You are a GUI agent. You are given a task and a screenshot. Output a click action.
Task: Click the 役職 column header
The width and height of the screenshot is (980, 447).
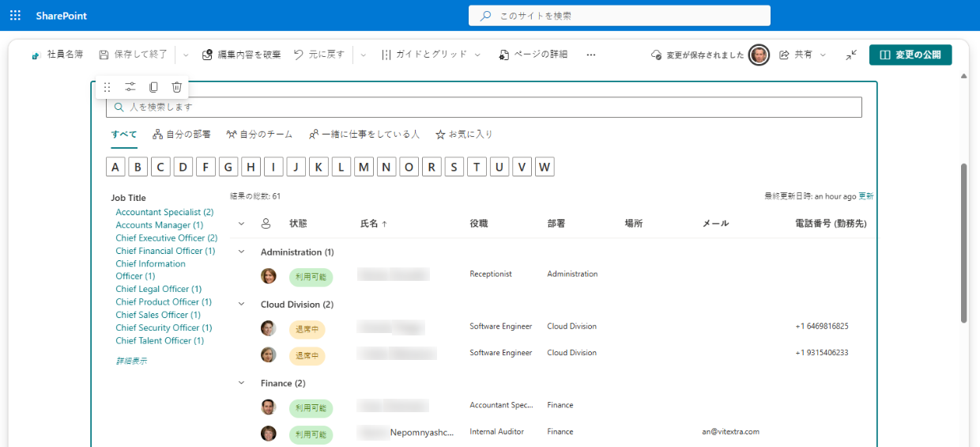pyautogui.click(x=479, y=224)
